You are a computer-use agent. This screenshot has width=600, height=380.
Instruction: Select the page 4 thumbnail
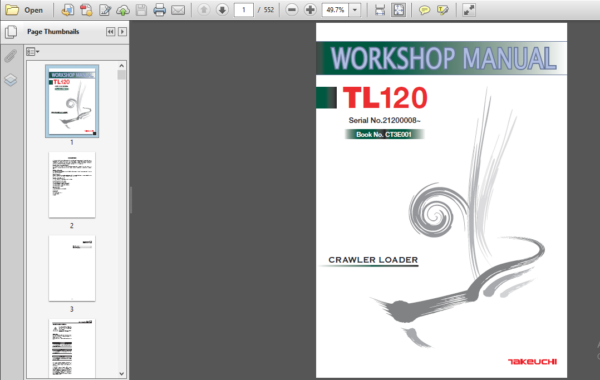72,348
